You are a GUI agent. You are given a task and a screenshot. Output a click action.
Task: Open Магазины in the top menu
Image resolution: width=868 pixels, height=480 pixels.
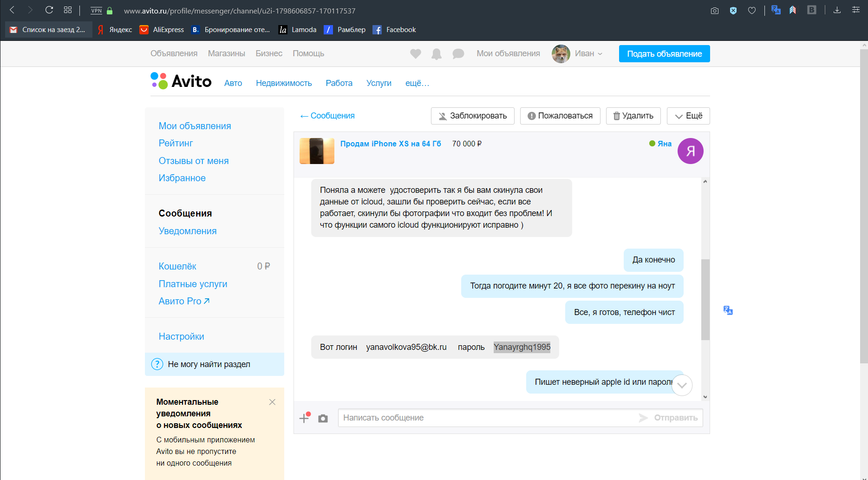[227, 53]
